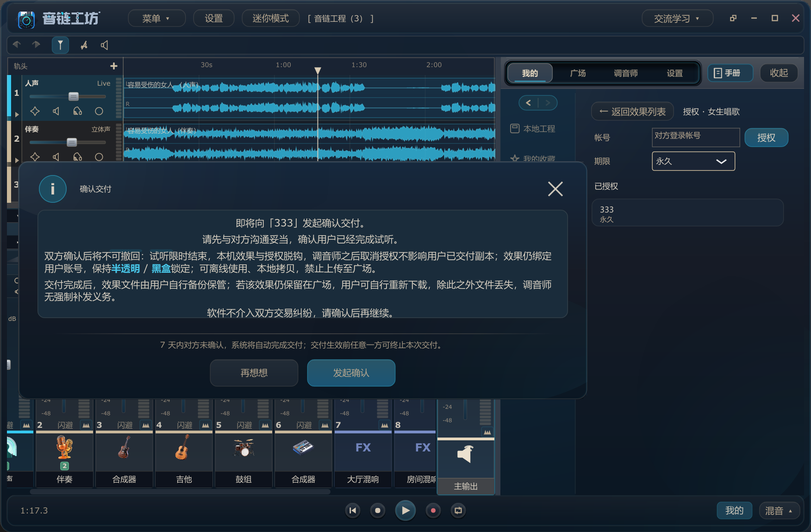Arm record circle on 伴奏 track
The width and height of the screenshot is (811, 532).
(x=99, y=156)
